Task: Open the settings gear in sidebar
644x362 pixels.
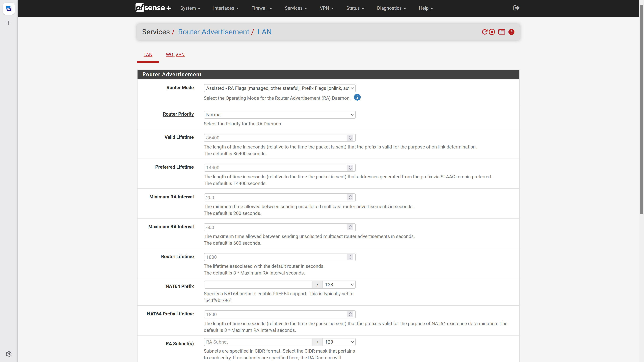Action: point(9,354)
